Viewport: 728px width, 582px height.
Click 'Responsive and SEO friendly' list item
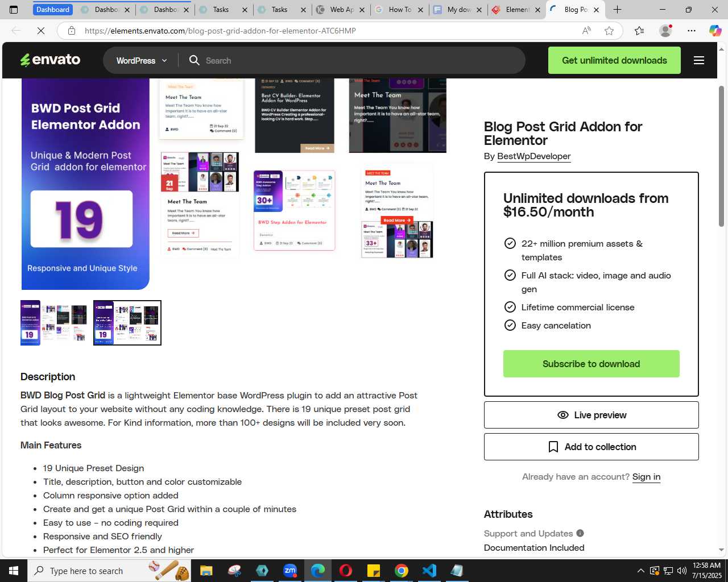(x=102, y=537)
